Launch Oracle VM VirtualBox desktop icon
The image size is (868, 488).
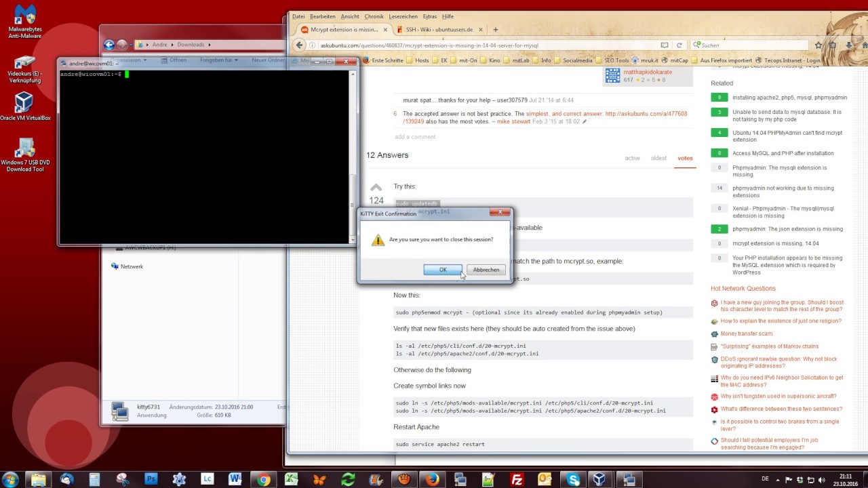point(25,106)
